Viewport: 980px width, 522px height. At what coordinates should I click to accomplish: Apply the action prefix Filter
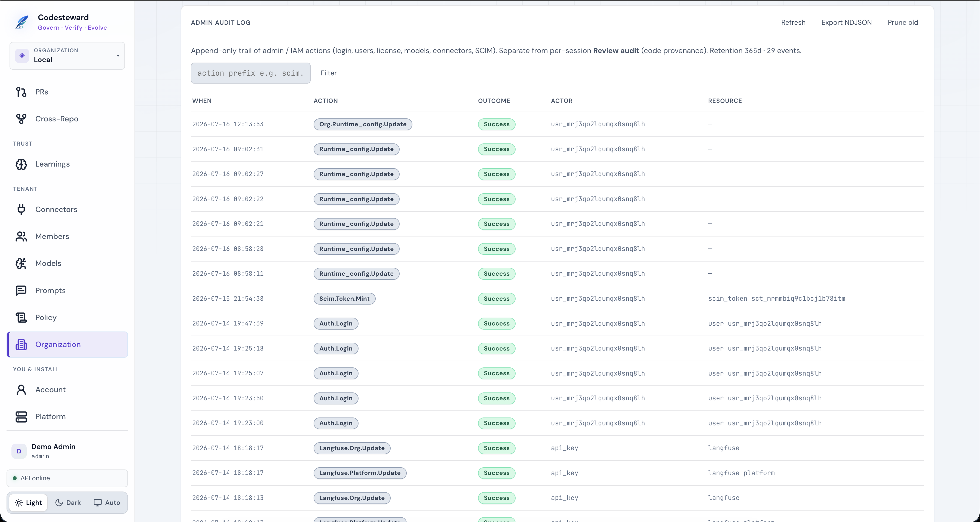pos(329,73)
